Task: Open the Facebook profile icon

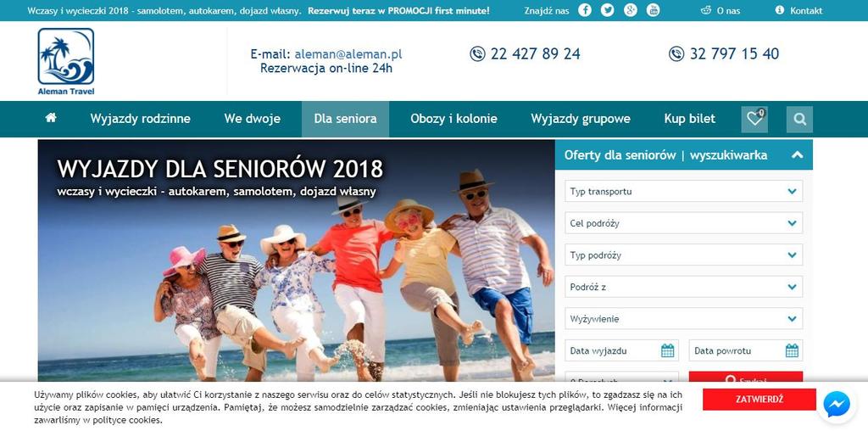Action: pyautogui.click(x=585, y=10)
